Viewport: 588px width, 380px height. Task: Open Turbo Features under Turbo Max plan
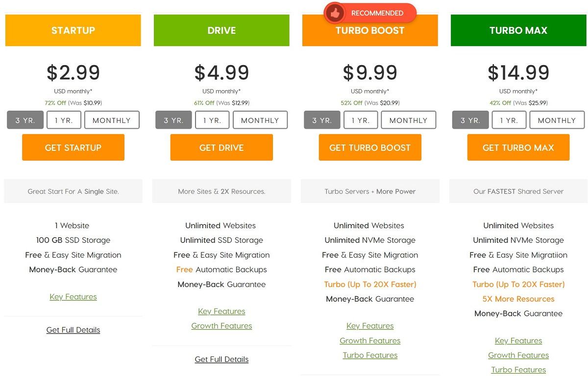518,370
